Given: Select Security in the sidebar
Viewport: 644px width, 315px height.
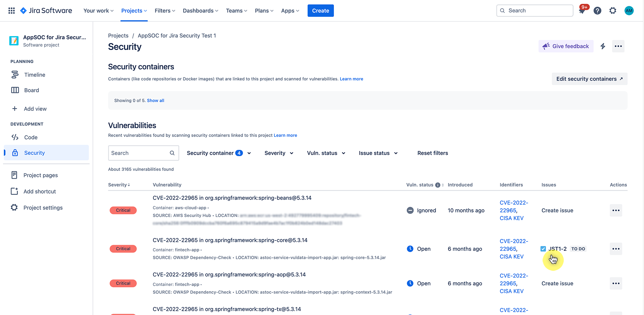Looking at the screenshot, I should point(46,153).
